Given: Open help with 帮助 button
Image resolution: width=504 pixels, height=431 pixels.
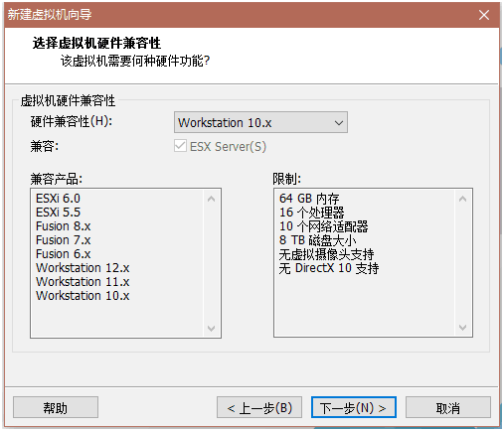Looking at the screenshot, I should point(56,407).
